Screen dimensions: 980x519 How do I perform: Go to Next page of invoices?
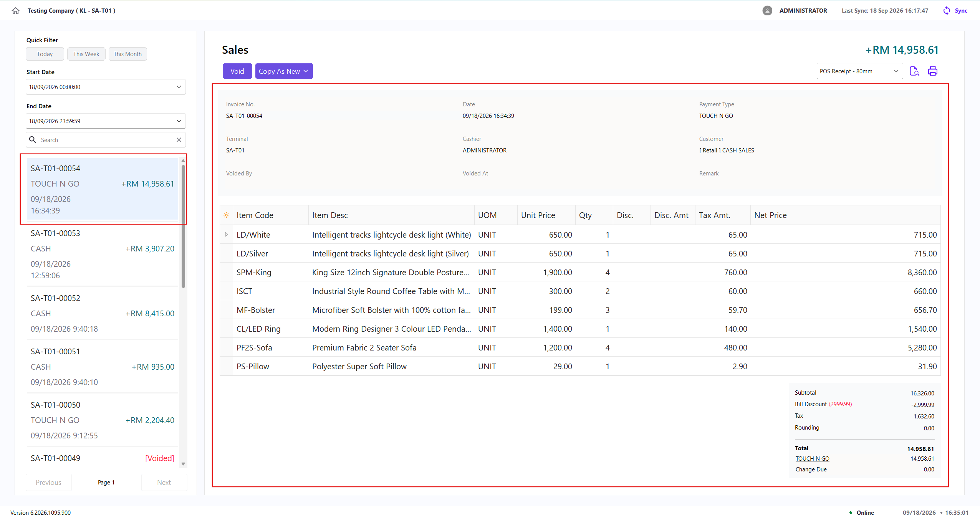(164, 483)
